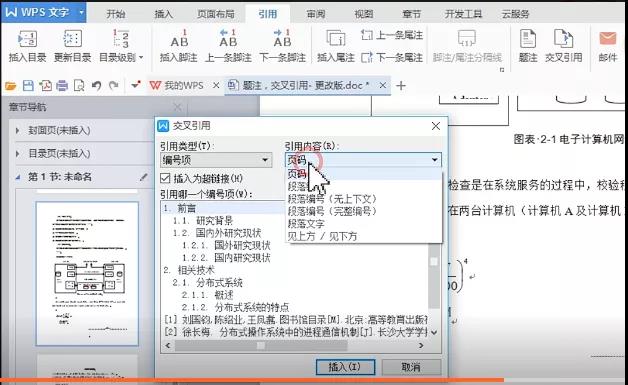Click the print preview icon
This screenshot has height=385, width=628.
79,86
